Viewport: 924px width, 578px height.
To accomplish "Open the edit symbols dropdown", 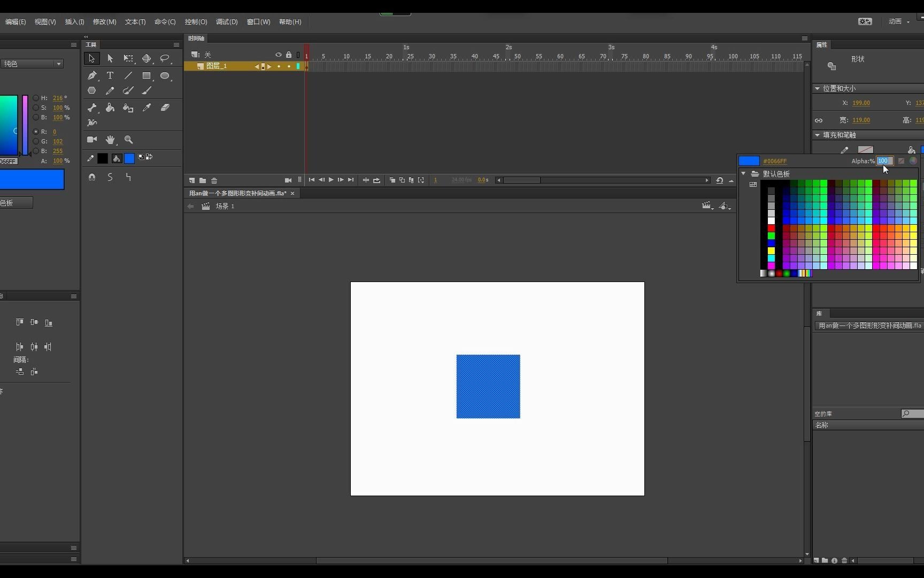I will click(725, 206).
